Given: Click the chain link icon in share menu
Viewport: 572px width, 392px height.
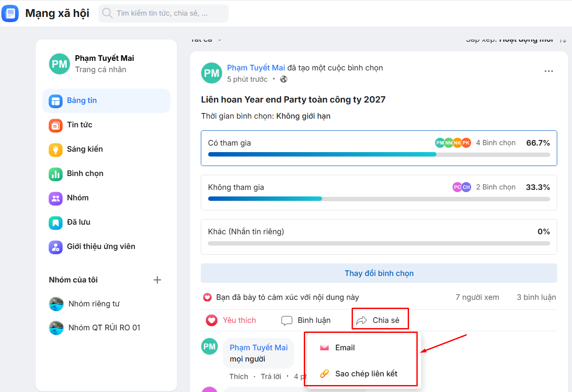Looking at the screenshot, I should point(324,374).
